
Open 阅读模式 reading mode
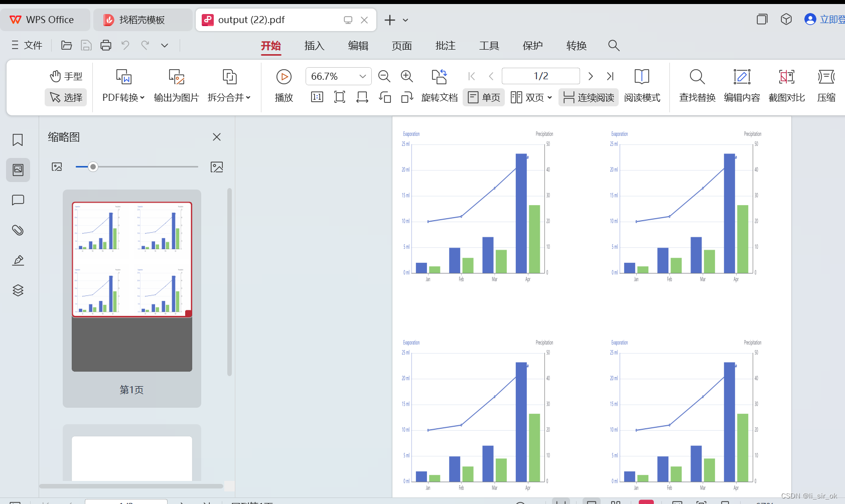[642, 86]
